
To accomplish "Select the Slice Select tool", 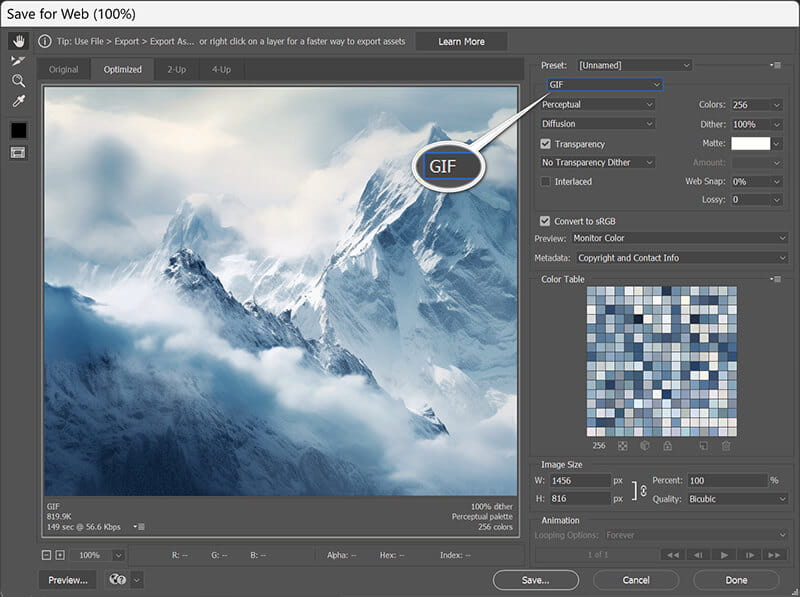I will [x=19, y=61].
